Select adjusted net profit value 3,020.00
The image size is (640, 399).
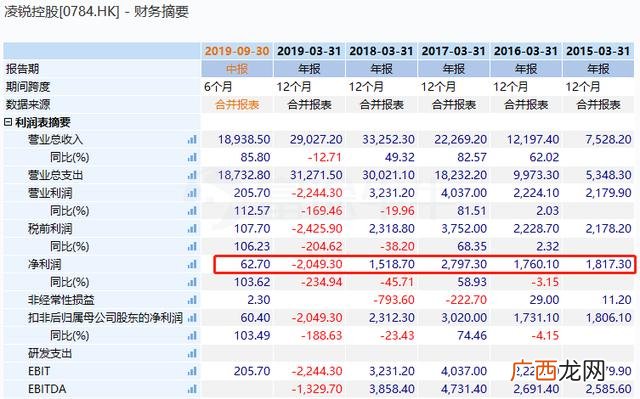tap(464, 318)
